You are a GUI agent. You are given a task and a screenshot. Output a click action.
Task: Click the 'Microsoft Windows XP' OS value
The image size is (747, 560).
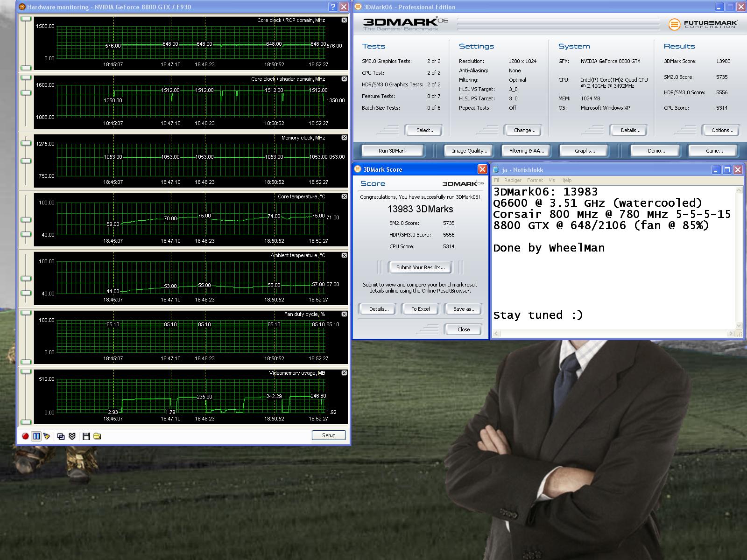[x=606, y=108]
